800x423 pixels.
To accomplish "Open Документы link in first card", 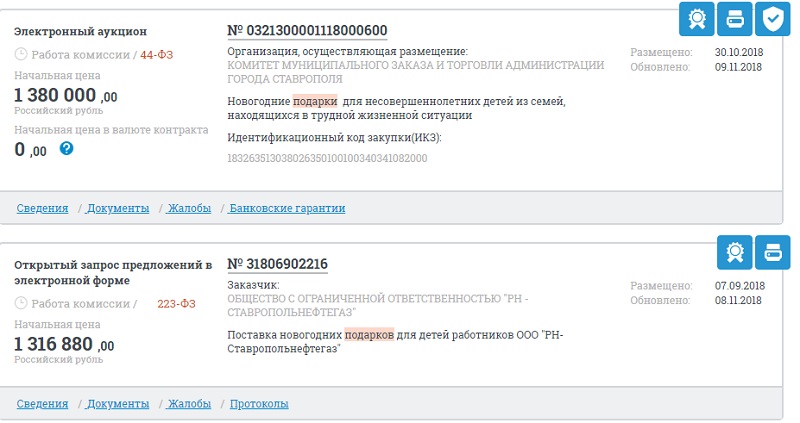I will pyautogui.click(x=118, y=208).
